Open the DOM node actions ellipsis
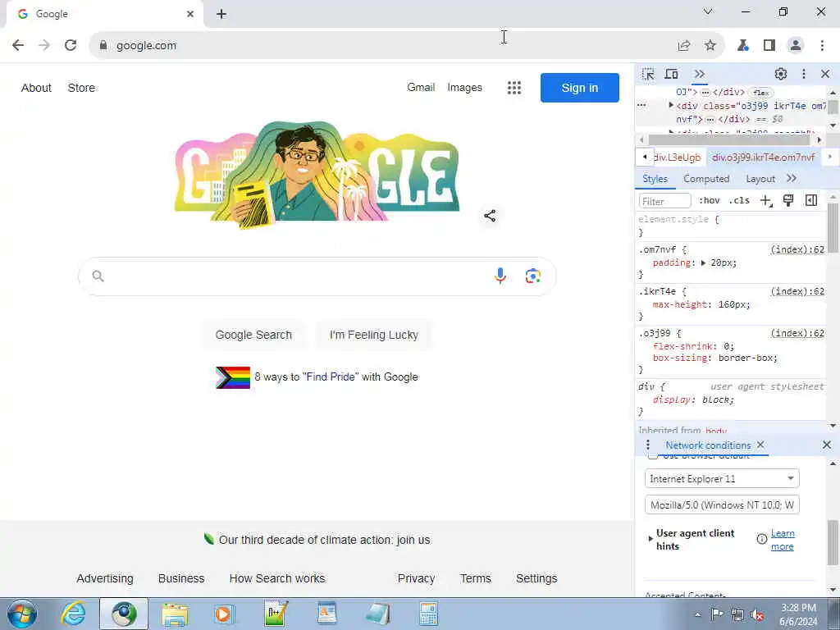The image size is (840, 630). coord(641,106)
